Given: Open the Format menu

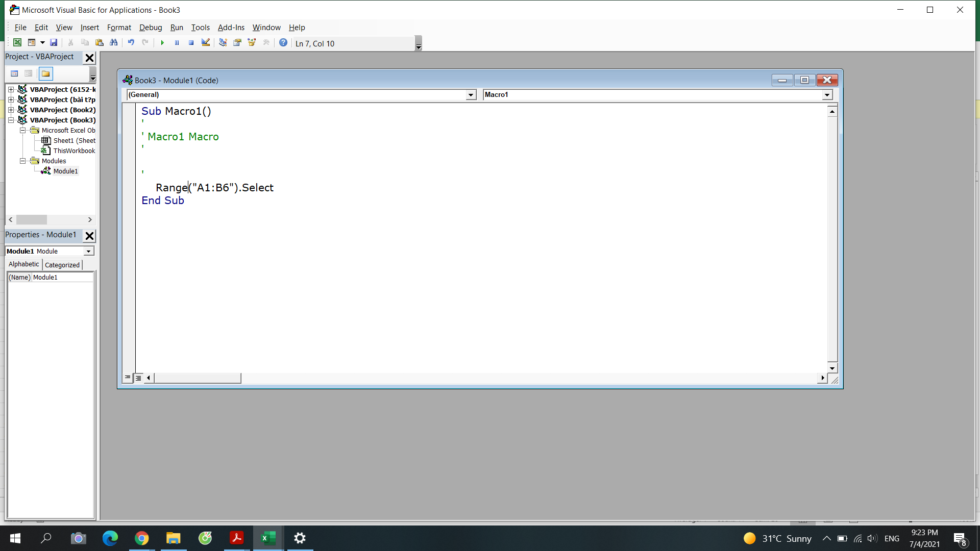Looking at the screenshot, I should click(x=119, y=28).
